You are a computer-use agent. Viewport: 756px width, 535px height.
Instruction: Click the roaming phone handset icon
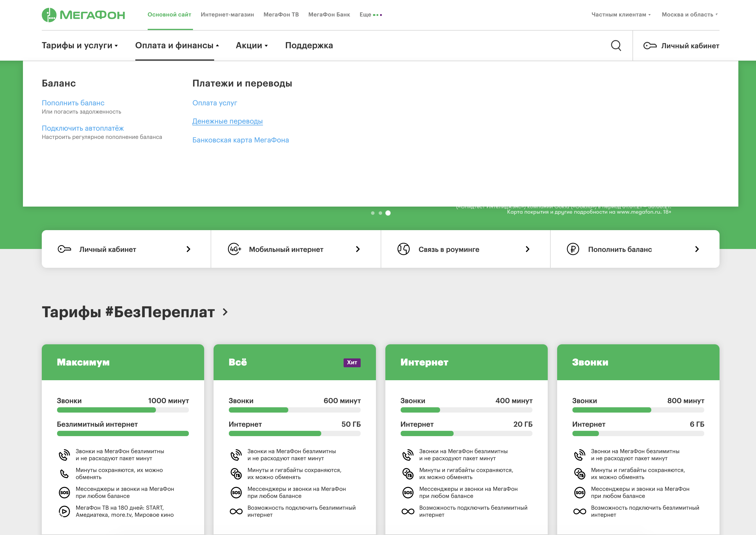pyautogui.click(x=403, y=249)
